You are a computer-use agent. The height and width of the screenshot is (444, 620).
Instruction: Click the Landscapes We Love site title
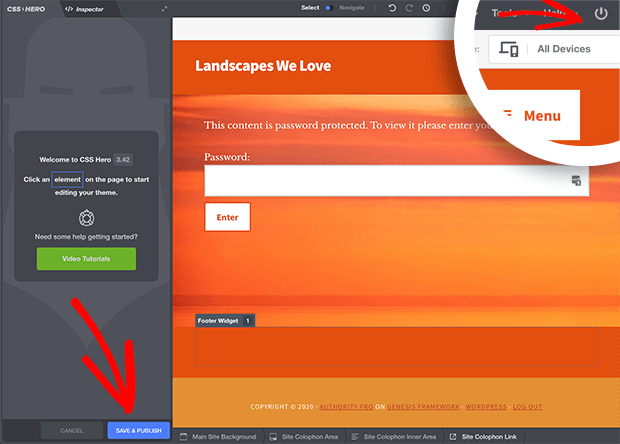263,66
